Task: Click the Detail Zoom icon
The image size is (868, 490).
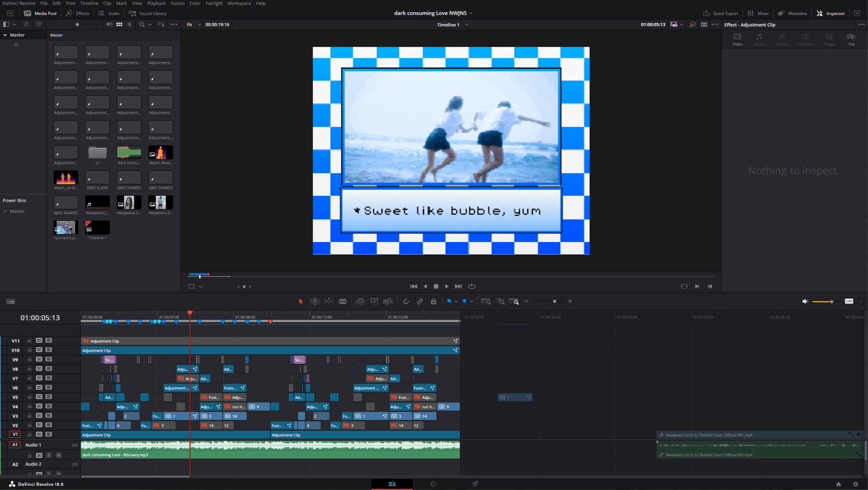Action: pyautogui.click(x=501, y=301)
